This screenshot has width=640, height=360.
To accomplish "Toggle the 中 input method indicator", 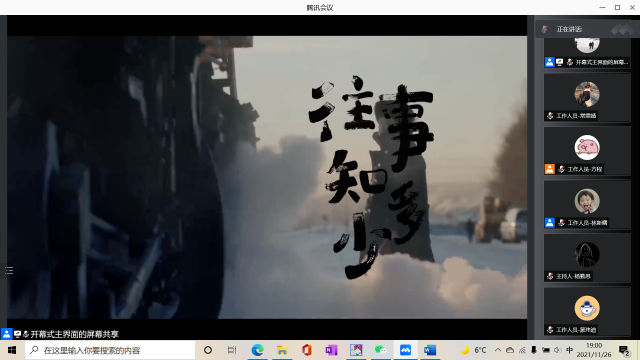I will pos(569,350).
